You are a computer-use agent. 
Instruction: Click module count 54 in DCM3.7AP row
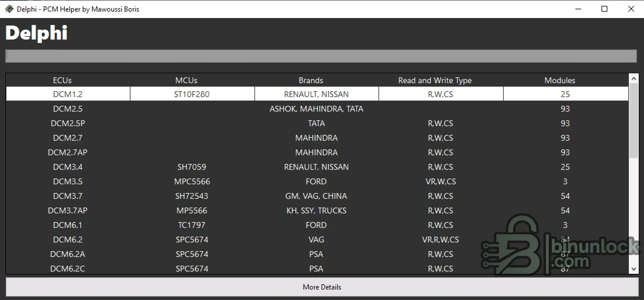coord(565,210)
